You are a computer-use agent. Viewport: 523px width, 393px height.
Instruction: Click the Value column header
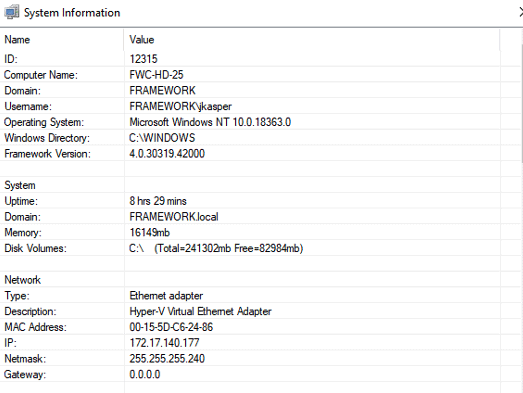point(312,40)
